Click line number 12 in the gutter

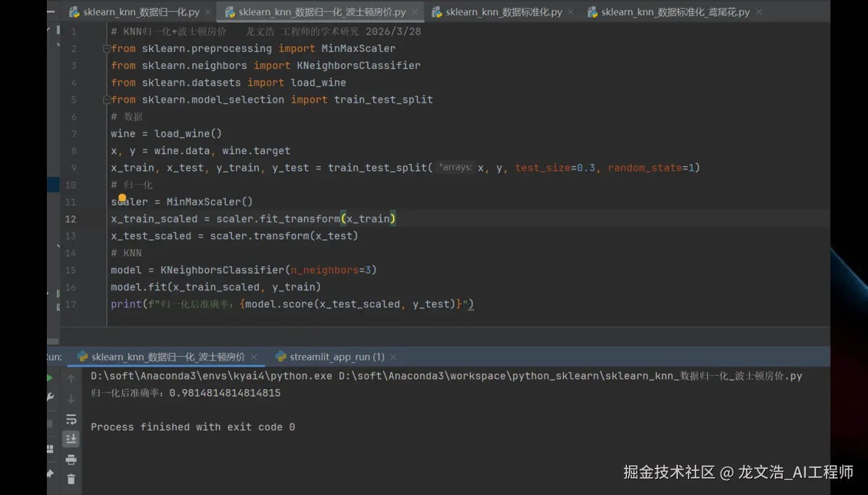pos(70,219)
